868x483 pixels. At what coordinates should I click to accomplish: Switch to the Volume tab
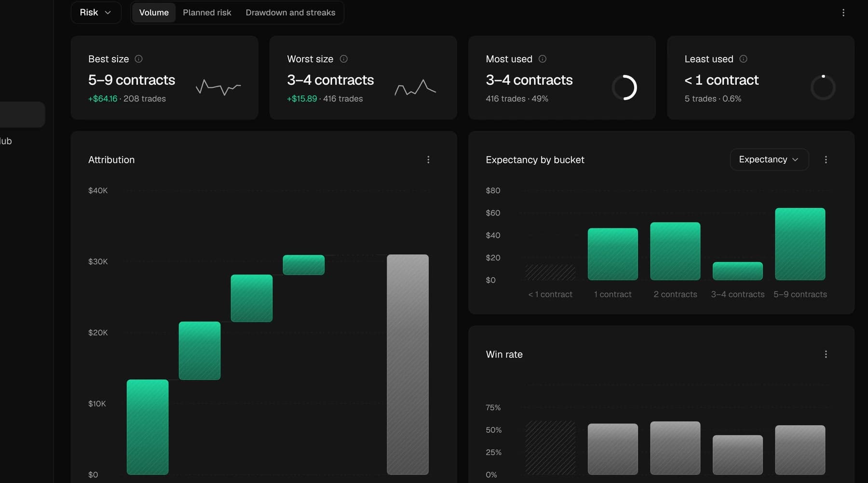tap(154, 13)
